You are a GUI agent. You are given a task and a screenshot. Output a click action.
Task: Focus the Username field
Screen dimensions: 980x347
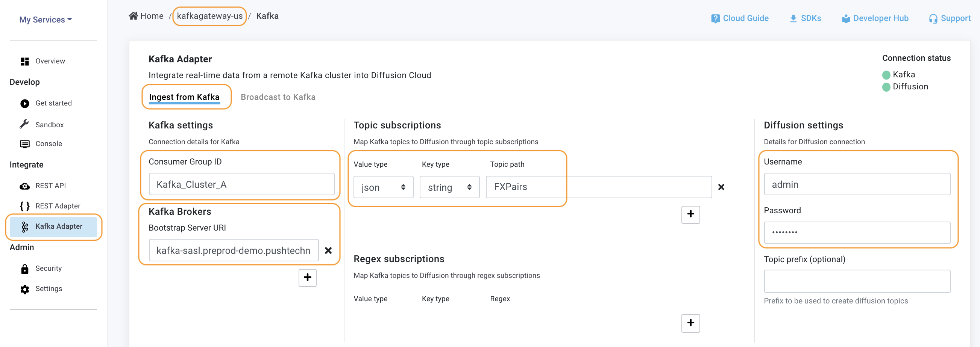857,184
